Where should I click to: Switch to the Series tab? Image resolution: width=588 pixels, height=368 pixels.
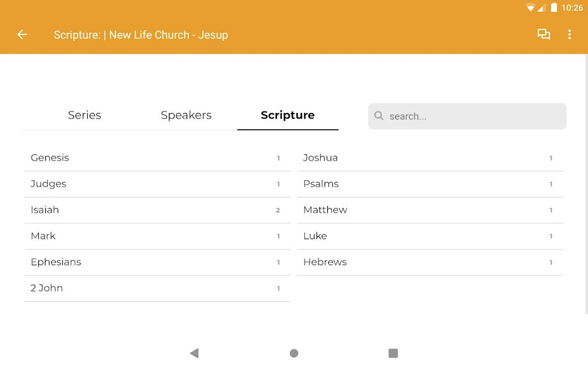(84, 116)
